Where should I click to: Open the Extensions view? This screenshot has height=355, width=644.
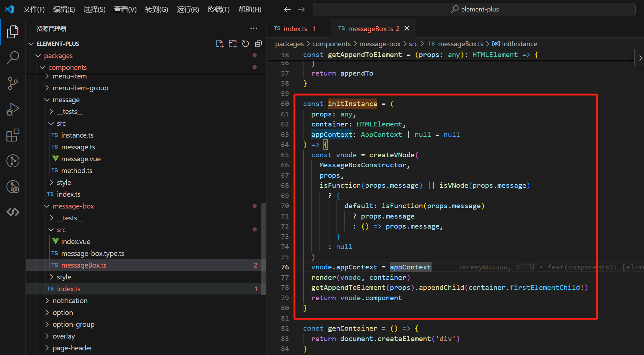pyautogui.click(x=13, y=135)
